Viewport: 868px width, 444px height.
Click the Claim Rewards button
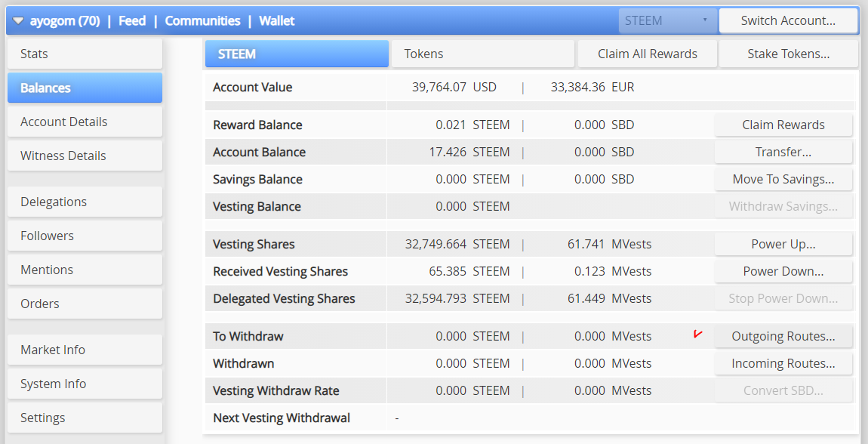(783, 125)
